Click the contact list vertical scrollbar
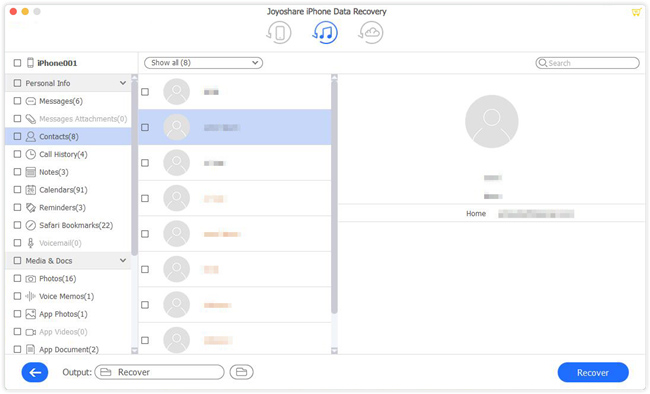Image resolution: width=650 pixels, height=394 pixels. 335,197
